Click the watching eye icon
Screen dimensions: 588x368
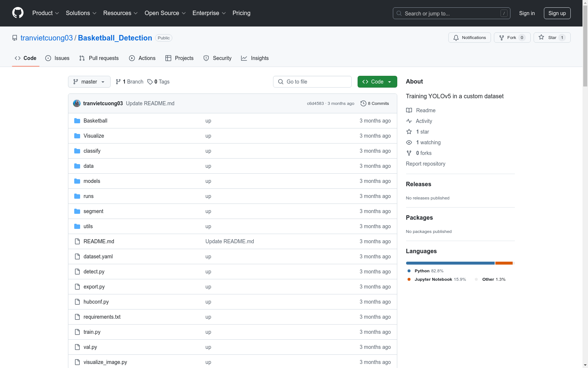click(409, 142)
